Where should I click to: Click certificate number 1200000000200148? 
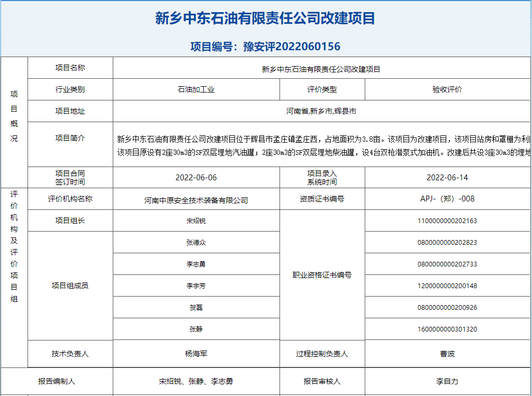[x=447, y=286]
